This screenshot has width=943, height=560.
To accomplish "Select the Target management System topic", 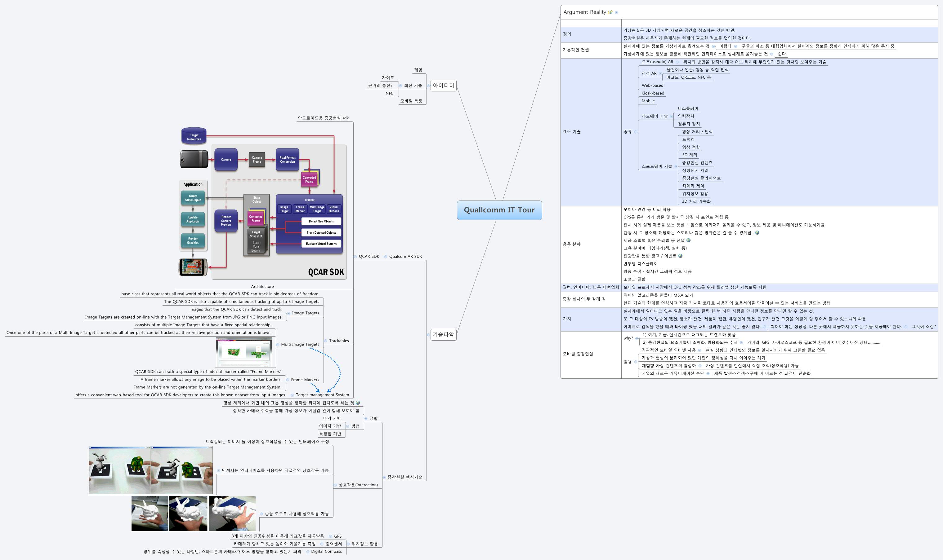I will pyautogui.click(x=322, y=395).
